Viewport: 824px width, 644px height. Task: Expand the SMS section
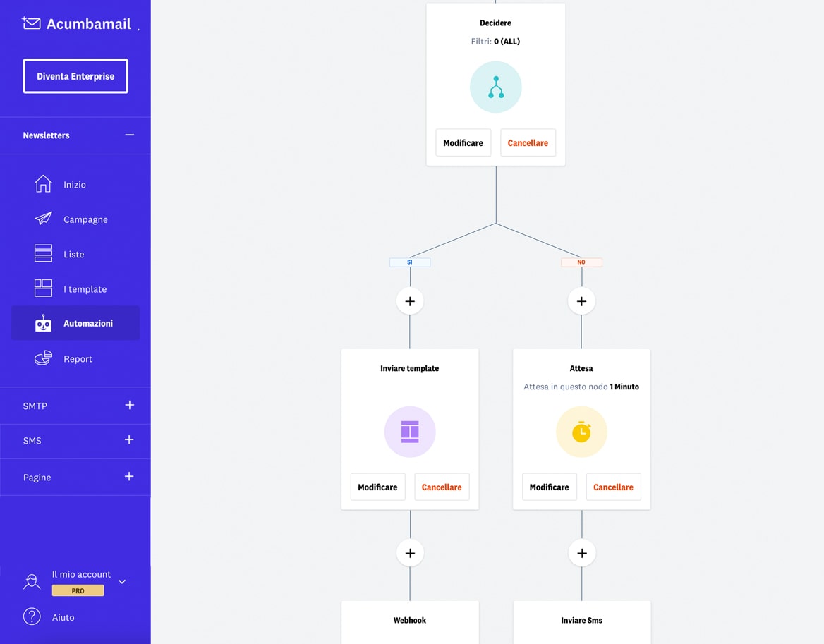pyautogui.click(x=129, y=440)
